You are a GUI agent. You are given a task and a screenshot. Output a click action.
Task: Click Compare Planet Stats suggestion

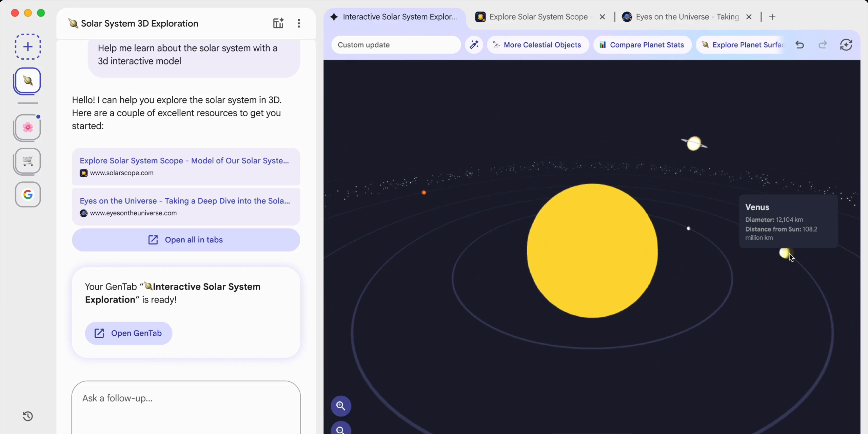642,45
